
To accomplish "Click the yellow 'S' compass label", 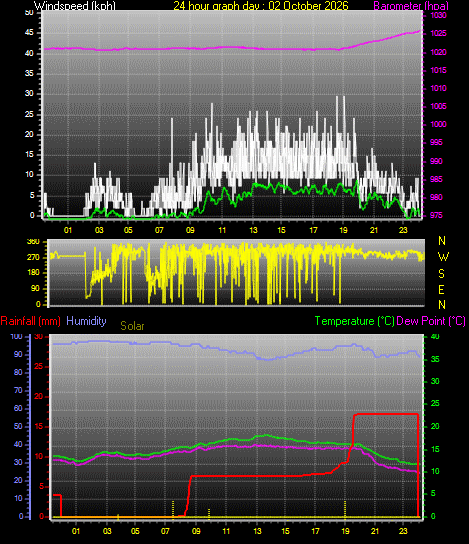I will click(441, 274).
